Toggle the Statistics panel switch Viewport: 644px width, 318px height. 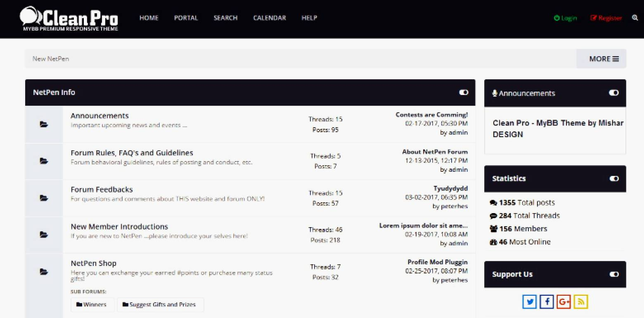tap(614, 178)
